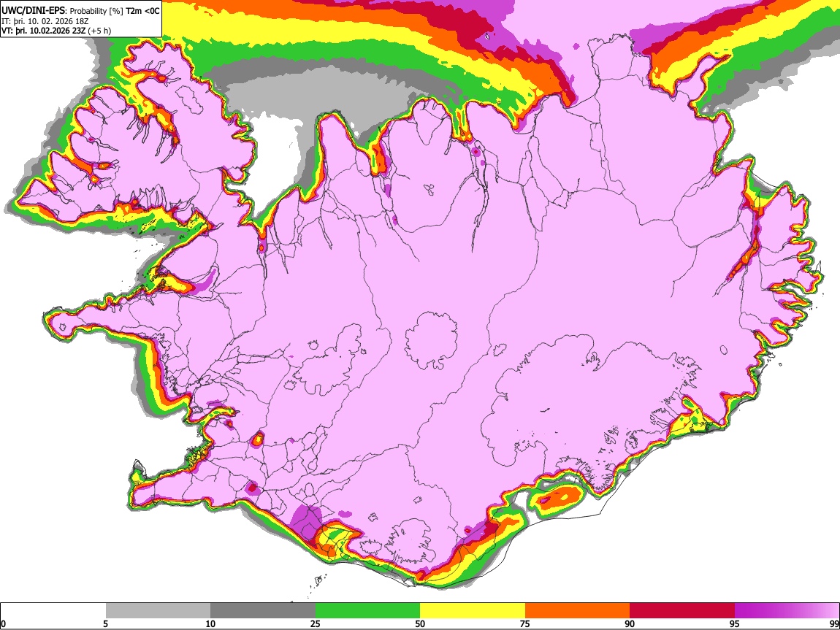Screen dimensions: 840x630
Task: Click legend tick label '25'
Action: (x=316, y=624)
